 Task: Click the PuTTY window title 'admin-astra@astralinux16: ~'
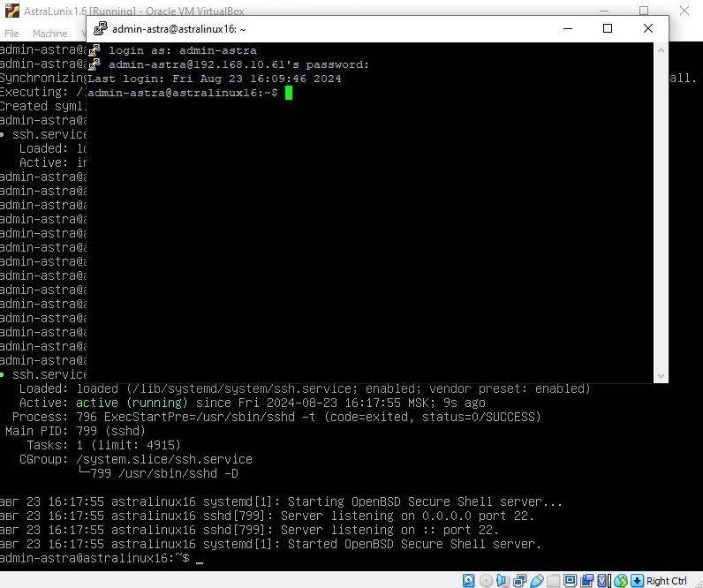pos(179,29)
